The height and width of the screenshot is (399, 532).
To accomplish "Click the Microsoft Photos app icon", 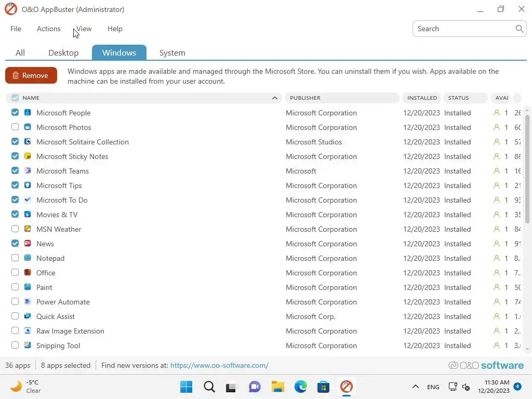I will pos(28,127).
